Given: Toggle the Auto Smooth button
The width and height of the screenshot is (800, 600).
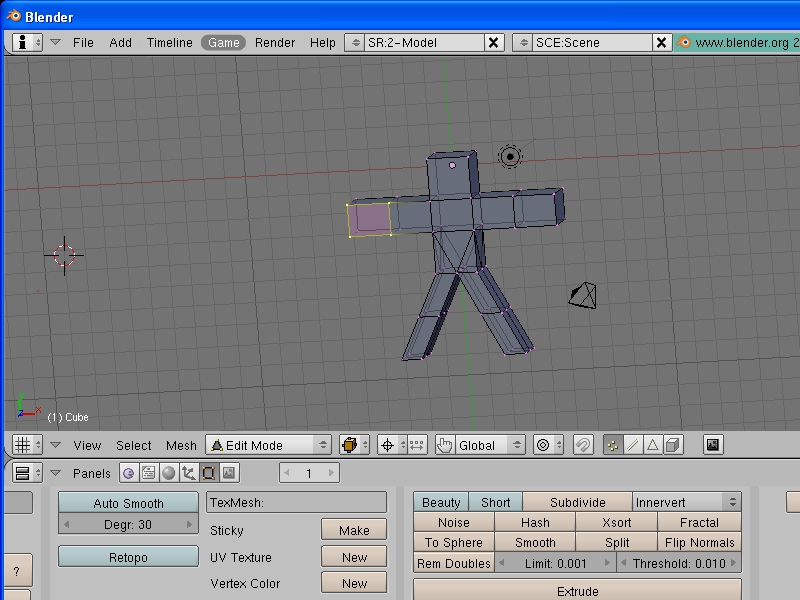Looking at the screenshot, I should [128, 503].
